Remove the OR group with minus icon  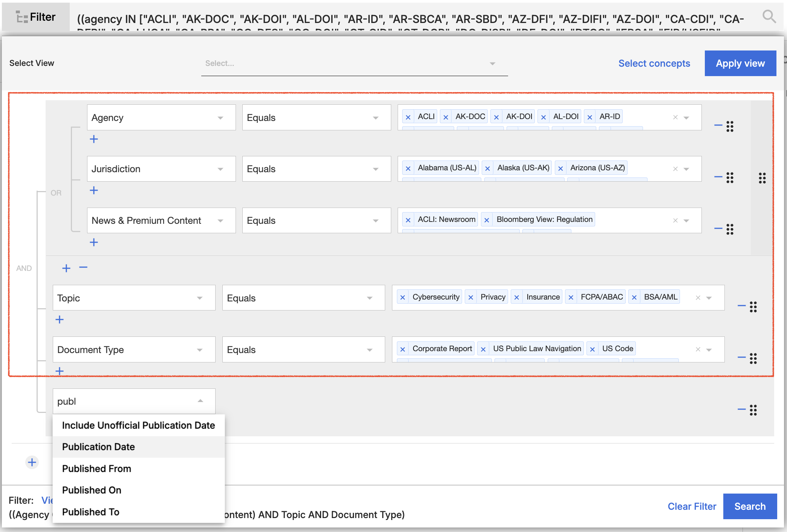point(83,268)
